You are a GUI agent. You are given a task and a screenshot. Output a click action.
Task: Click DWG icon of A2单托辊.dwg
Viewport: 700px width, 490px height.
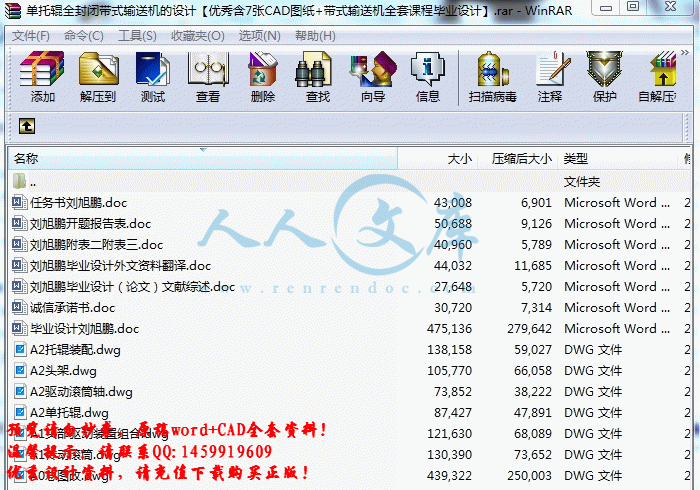20,412
